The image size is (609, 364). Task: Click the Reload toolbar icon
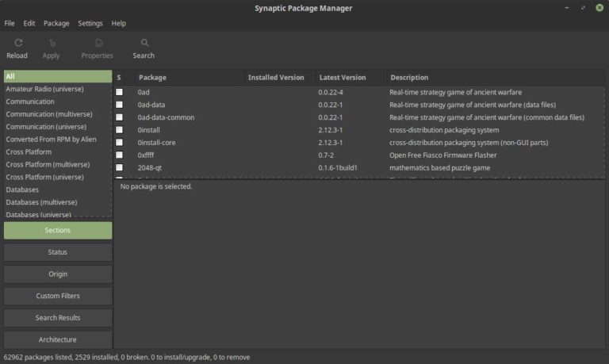click(x=18, y=43)
